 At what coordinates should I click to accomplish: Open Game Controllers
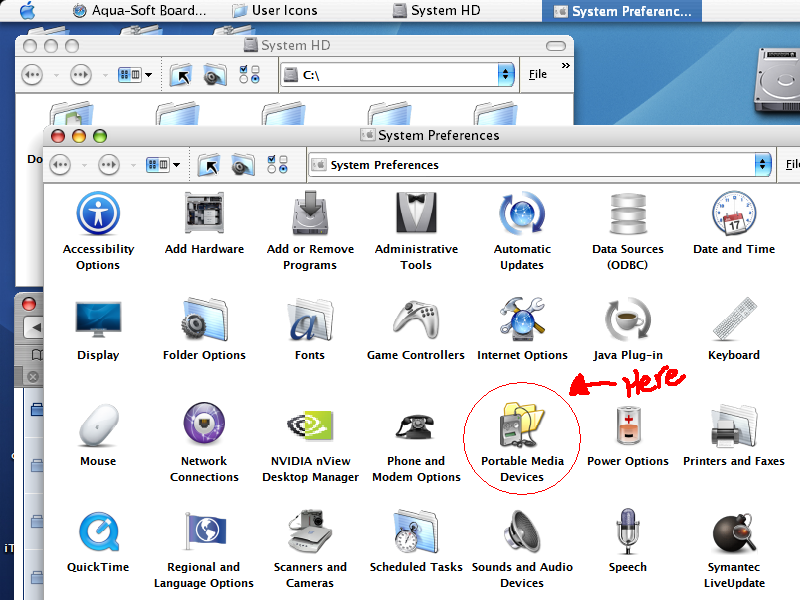point(416,329)
